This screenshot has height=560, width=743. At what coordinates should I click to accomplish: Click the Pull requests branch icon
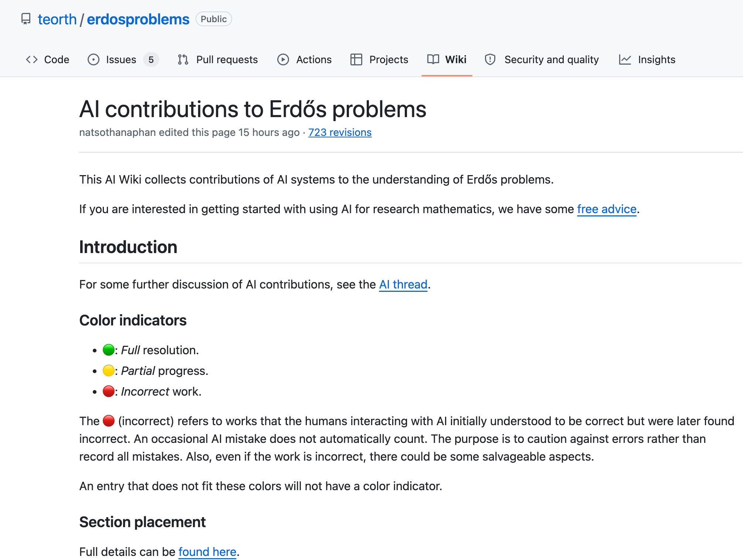tap(183, 59)
